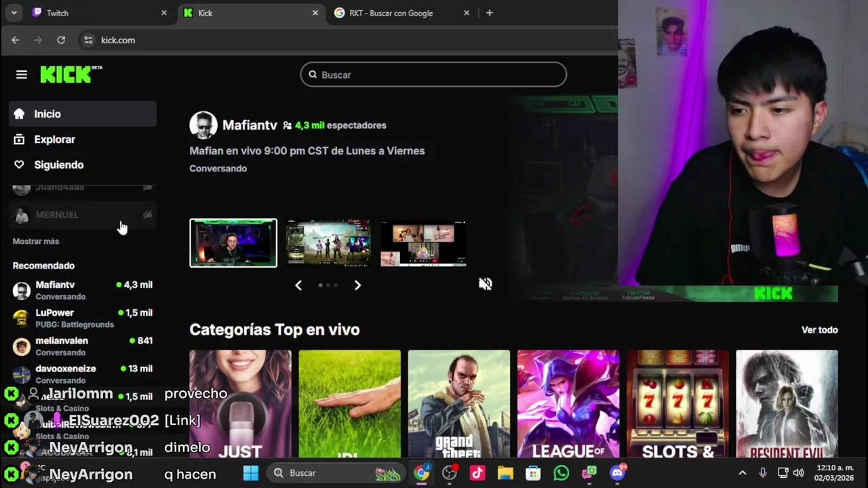Go to previous carousel item
The width and height of the screenshot is (868, 488).
point(298,285)
